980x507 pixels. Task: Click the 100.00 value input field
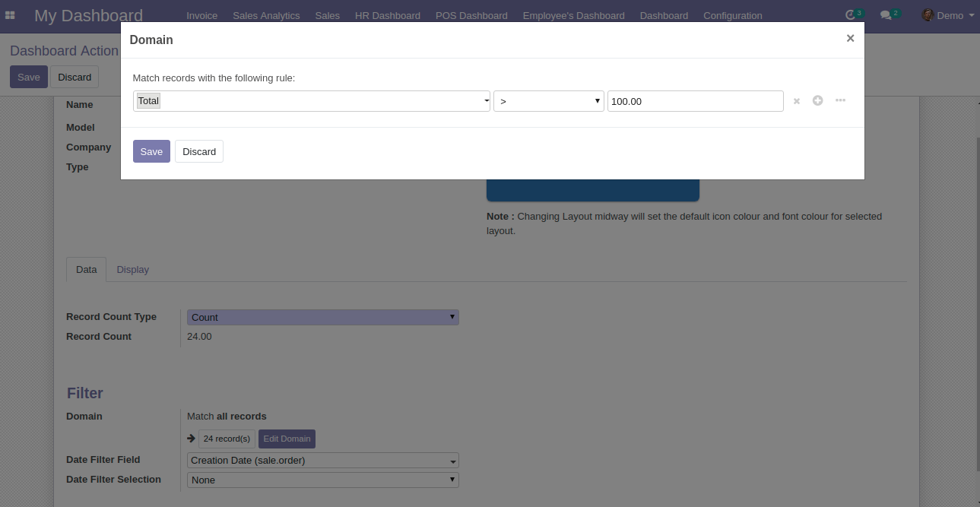pos(695,101)
